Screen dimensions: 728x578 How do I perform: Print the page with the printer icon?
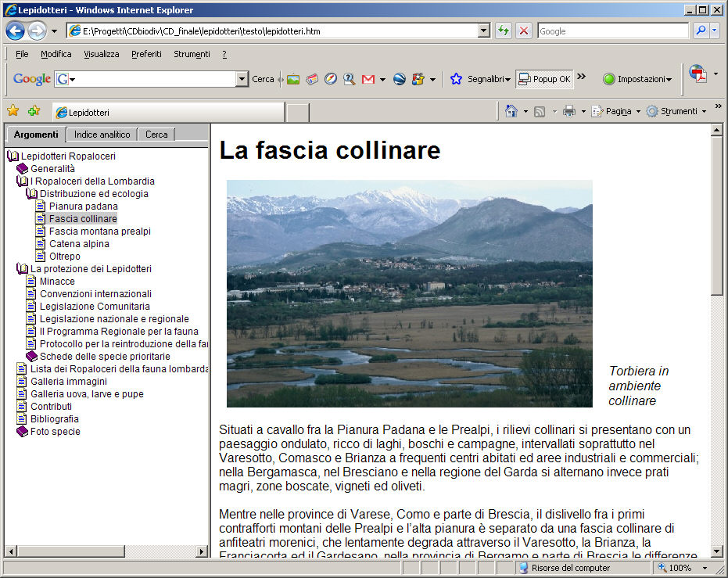click(x=568, y=111)
